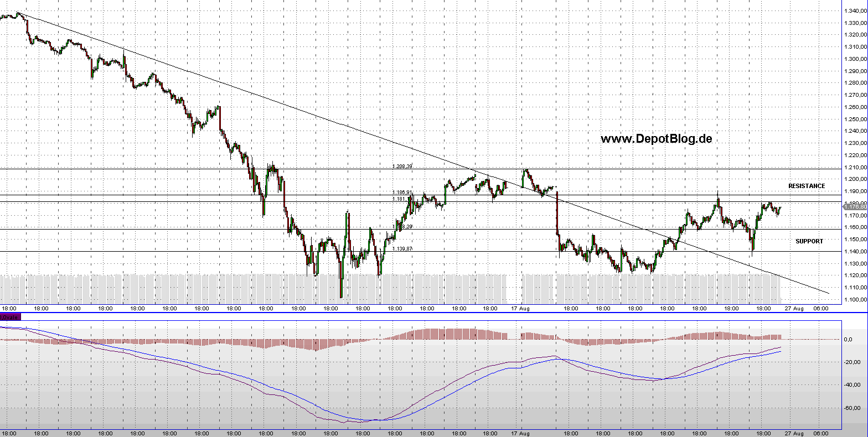Click the 27 Aug date on lower time axis

(796, 433)
